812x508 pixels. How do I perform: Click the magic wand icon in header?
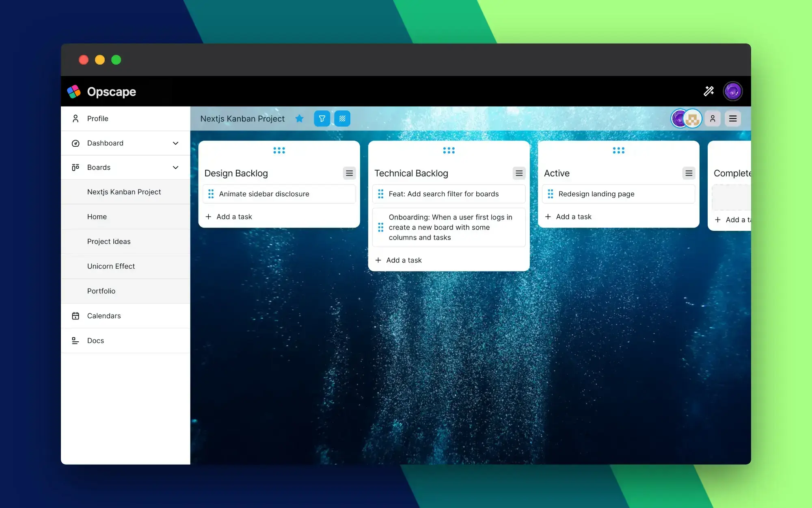coord(708,91)
